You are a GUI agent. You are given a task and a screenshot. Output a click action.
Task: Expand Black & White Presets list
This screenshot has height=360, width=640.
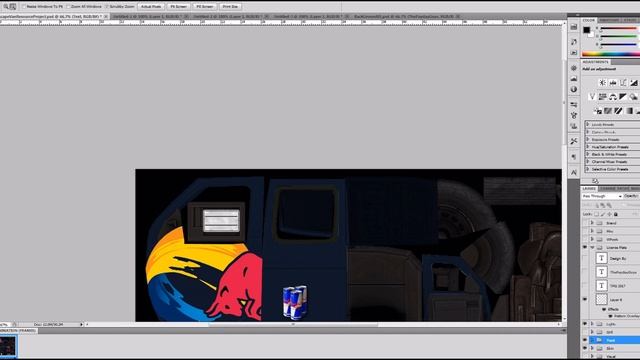[588, 154]
